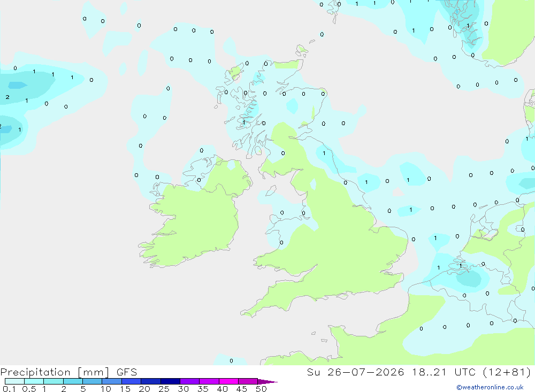Click the 20–25 mm dark blue legend swatch
Image resolution: width=535 pixels, height=392 pixels.
[x=150, y=381]
